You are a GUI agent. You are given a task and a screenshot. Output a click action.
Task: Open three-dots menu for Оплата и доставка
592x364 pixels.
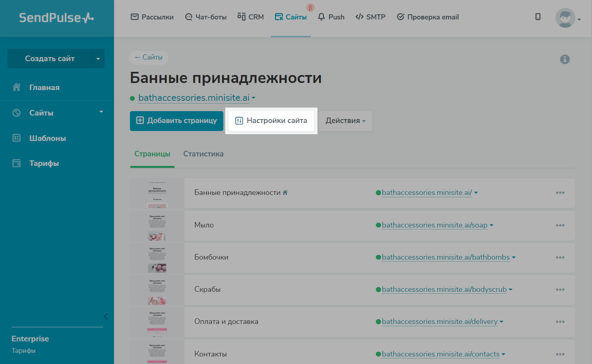[560, 322]
